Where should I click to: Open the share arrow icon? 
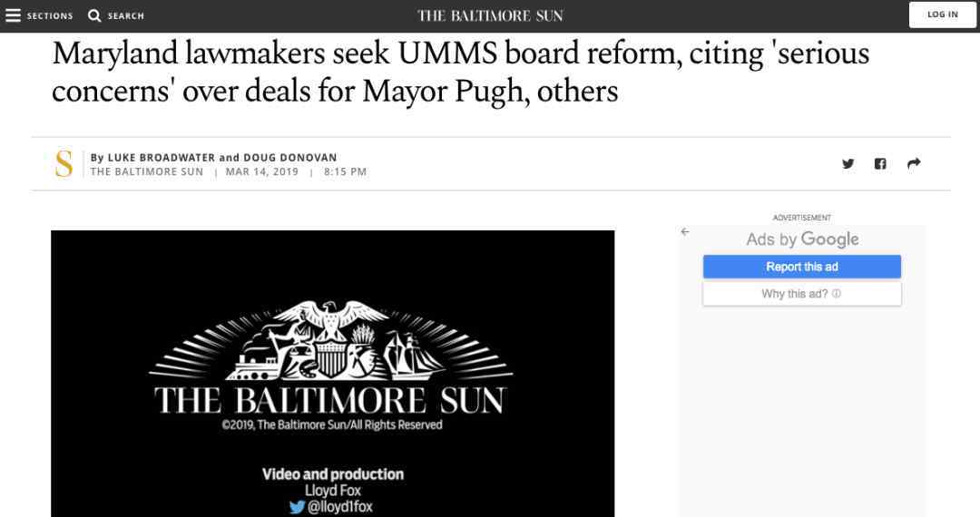coord(914,163)
